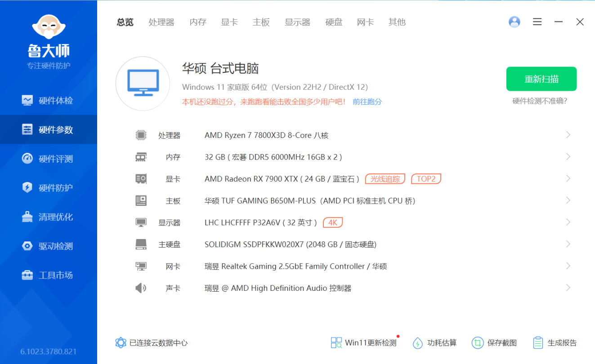Expand the 主硬盘 row chevron
This screenshot has width=595, height=364.
click(x=568, y=244)
